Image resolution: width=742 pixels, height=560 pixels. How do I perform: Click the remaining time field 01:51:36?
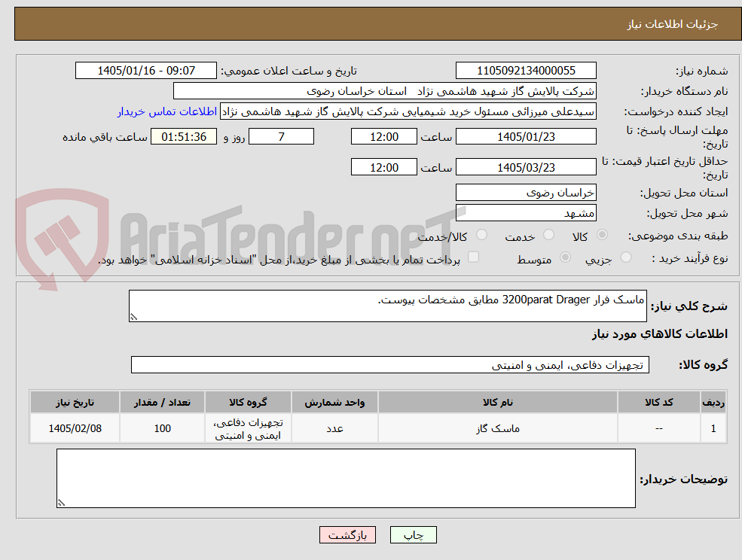(184, 137)
